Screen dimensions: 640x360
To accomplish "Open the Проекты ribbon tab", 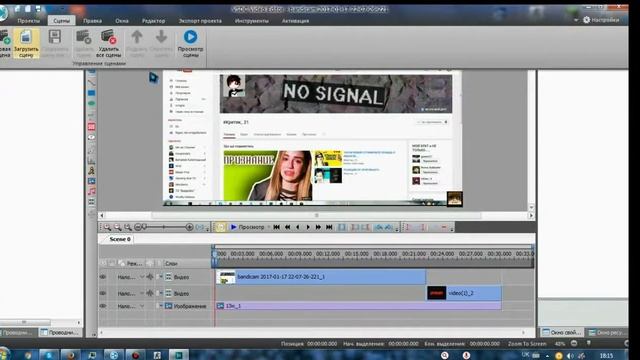I will (28, 20).
